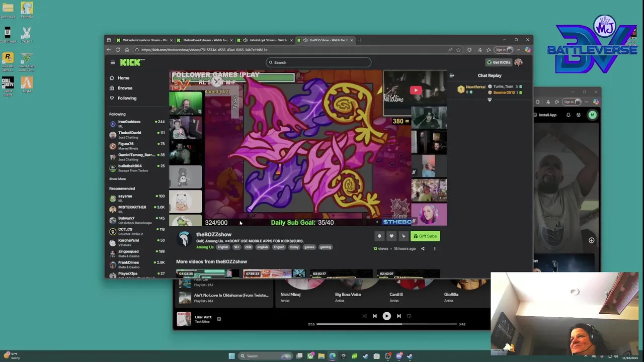Viewport: 644px width, 362px height.
Task: Expand Show More under Following
Action: tap(118, 179)
